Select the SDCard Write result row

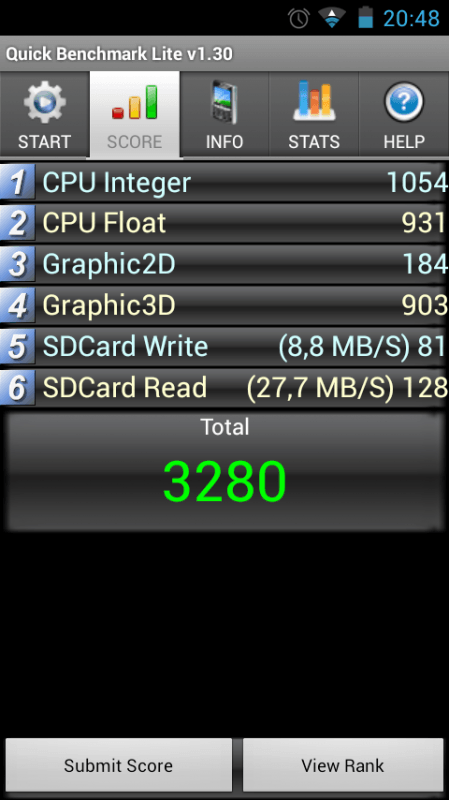tap(224, 346)
